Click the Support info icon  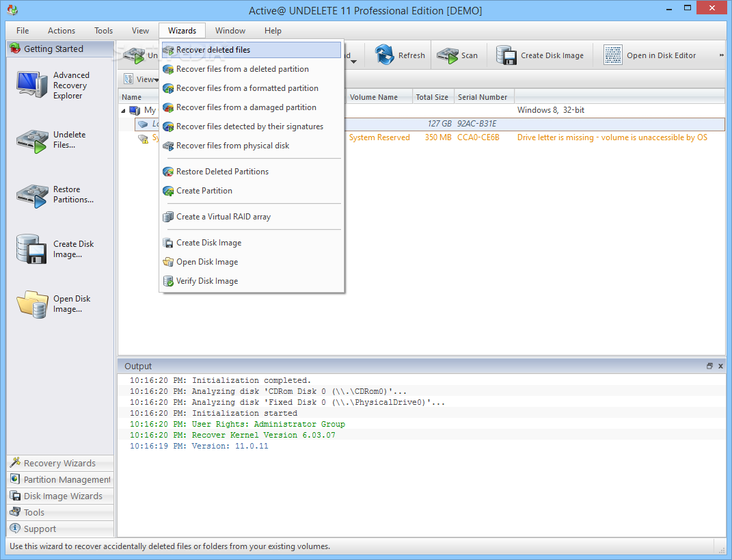[x=15, y=528]
